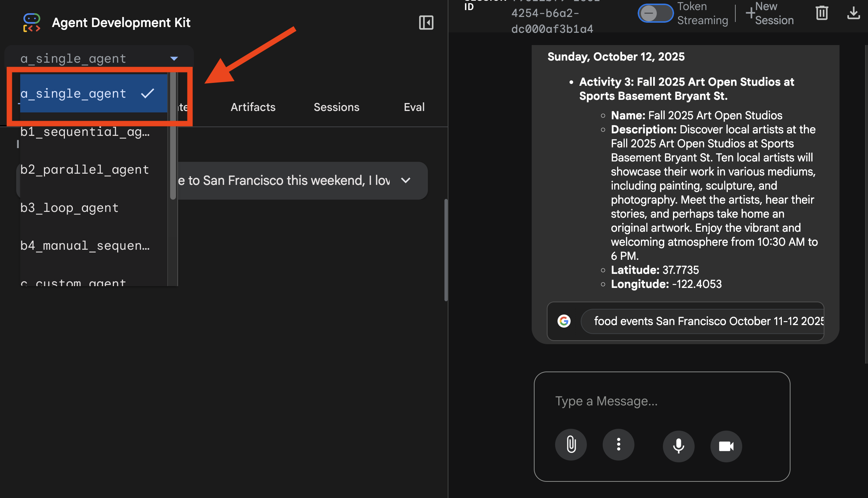
Task: Choose b2_parallel_agent from the list
Action: [x=85, y=170]
